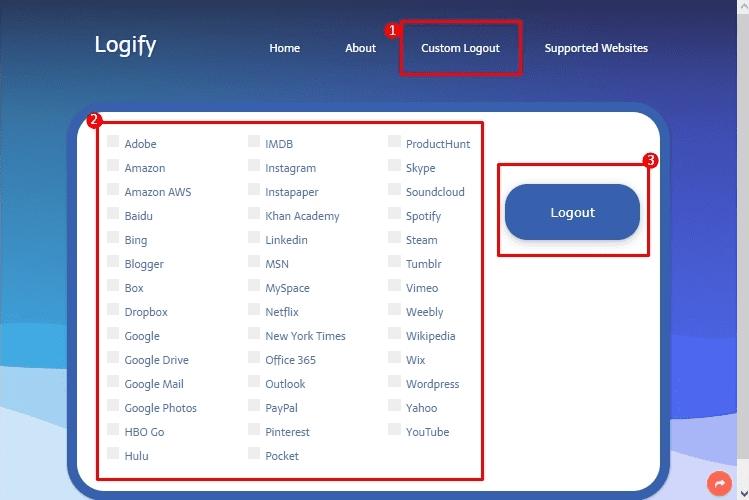Go to Custom Logout tab
The width and height of the screenshot is (749, 500).
tap(460, 48)
